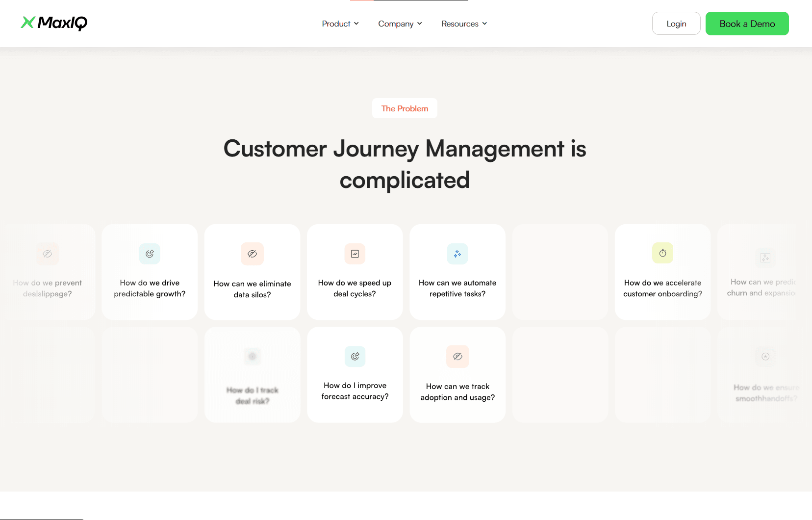Screen dimensions: 812x520
Task: Click the Login button
Action: 676,24
